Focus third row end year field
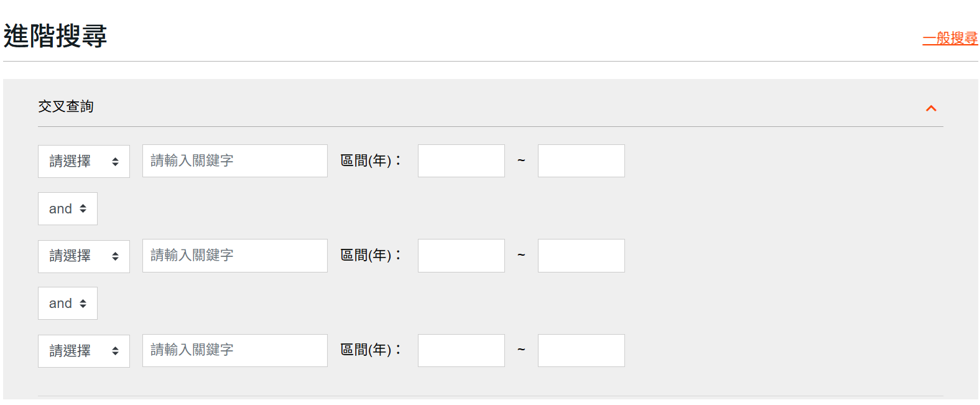 click(581, 350)
